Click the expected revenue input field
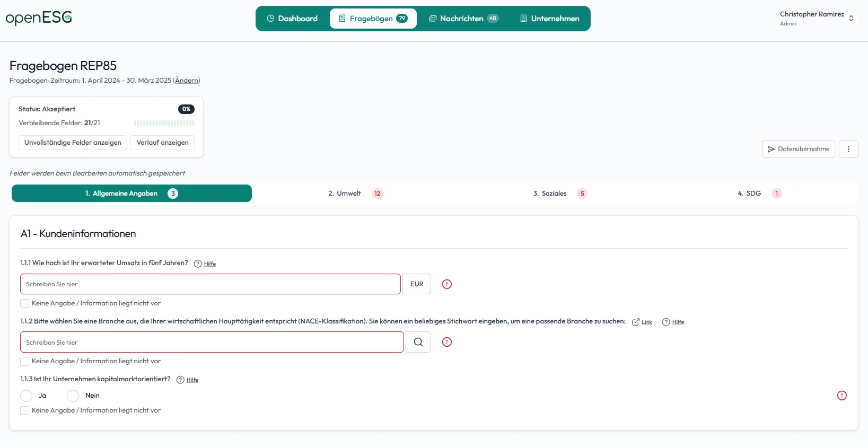This screenshot has width=868, height=447. point(210,284)
